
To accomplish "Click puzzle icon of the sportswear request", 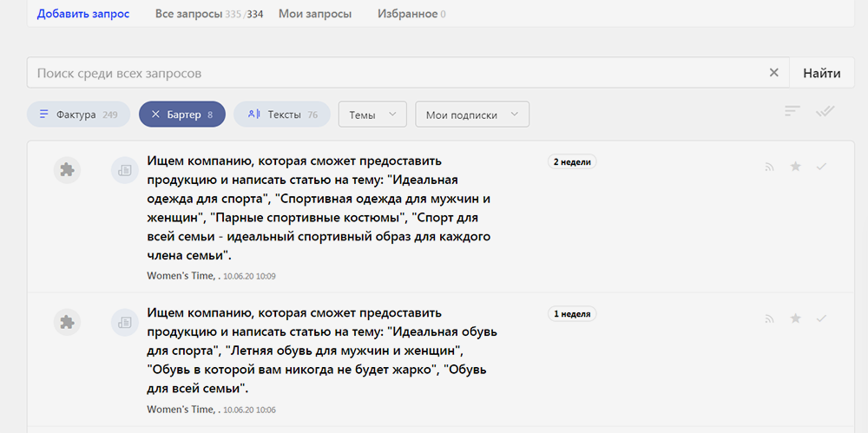I will tap(68, 170).
